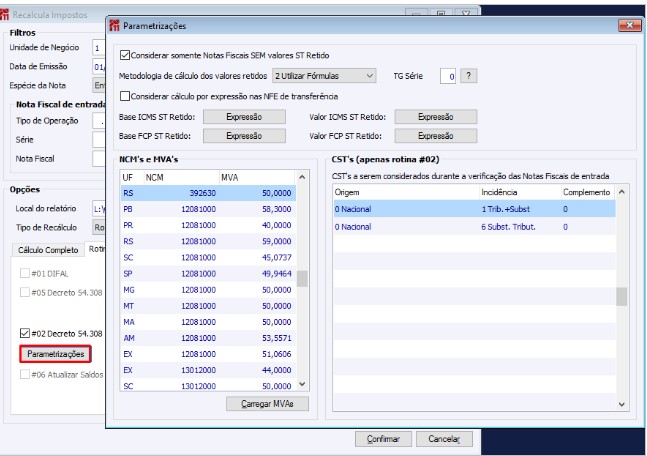Open Valor ICMS ST Retido Expressão
This screenshot has width=647, height=456.
click(436, 117)
